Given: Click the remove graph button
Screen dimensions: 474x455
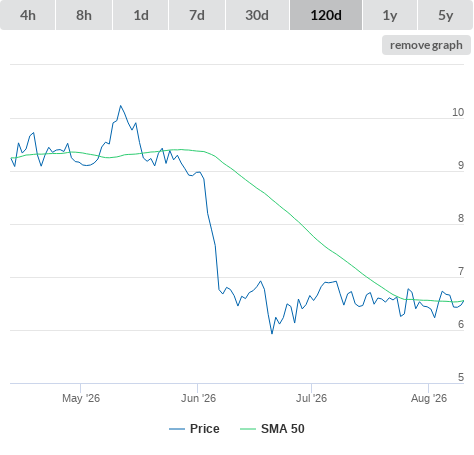Looking at the screenshot, I should point(426,45).
